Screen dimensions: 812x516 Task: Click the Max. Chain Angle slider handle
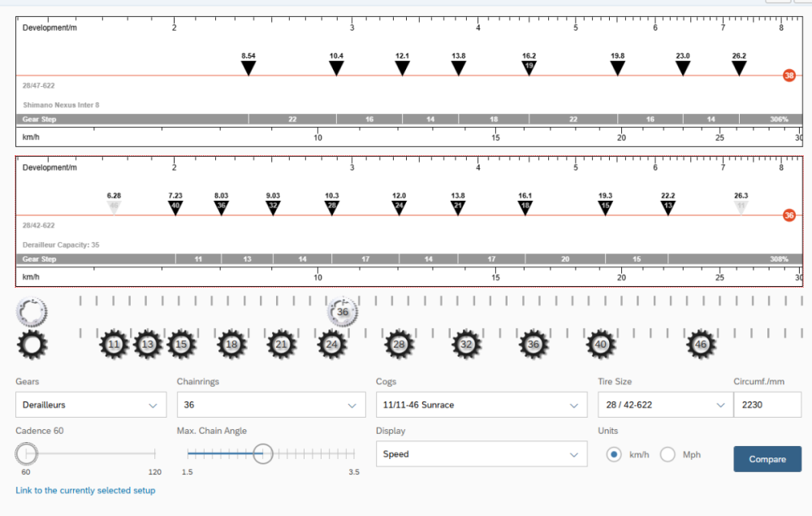pos(262,453)
